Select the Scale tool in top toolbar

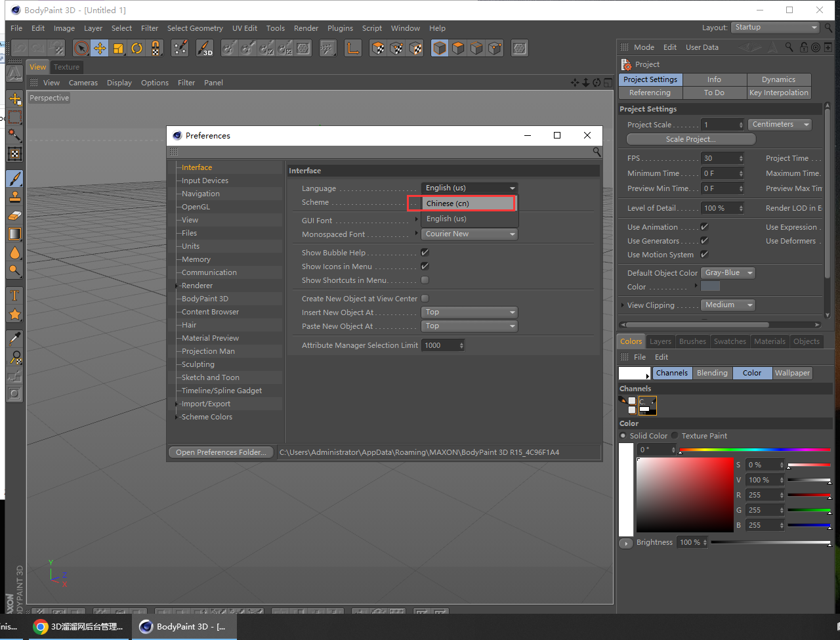pyautogui.click(x=118, y=48)
